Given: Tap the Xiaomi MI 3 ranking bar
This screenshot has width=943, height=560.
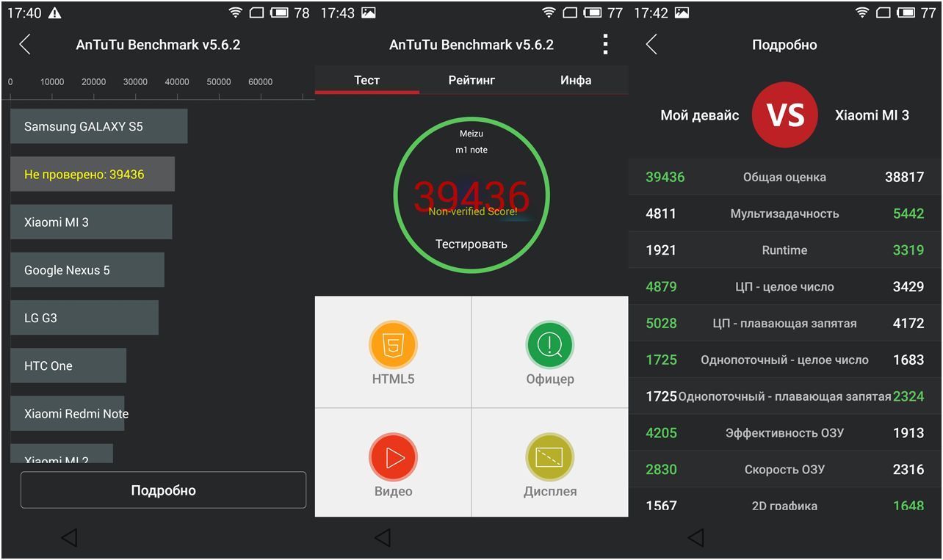Looking at the screenshot, I should point(91,222).
